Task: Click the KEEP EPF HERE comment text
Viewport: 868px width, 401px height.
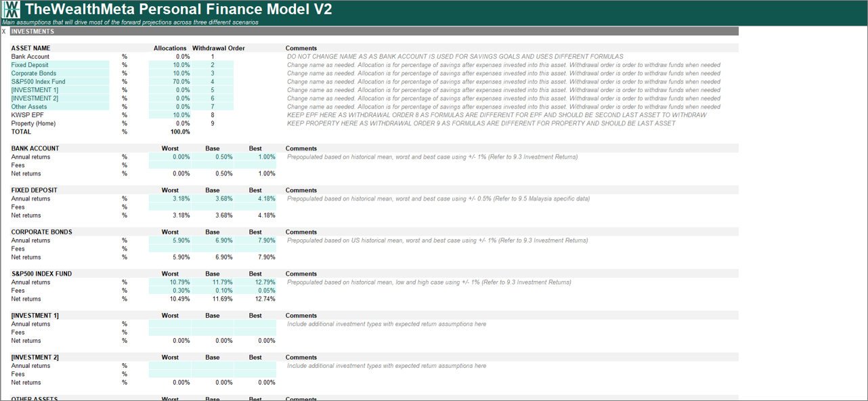Action: pyautogui.click(x=497, y=115)
